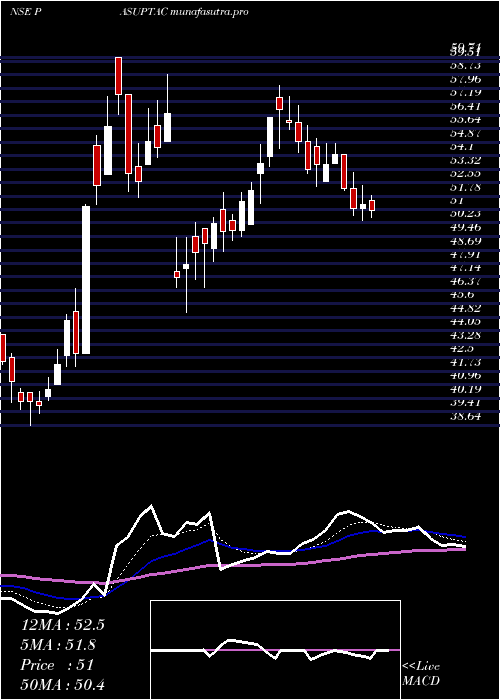
Task: Open the Live MACD inset chart
Action: pos(275,650)
